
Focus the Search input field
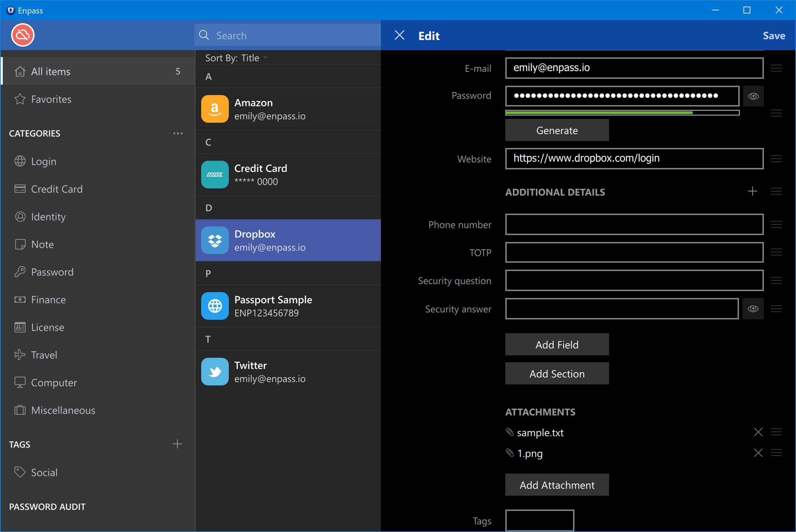coord(288,35)
